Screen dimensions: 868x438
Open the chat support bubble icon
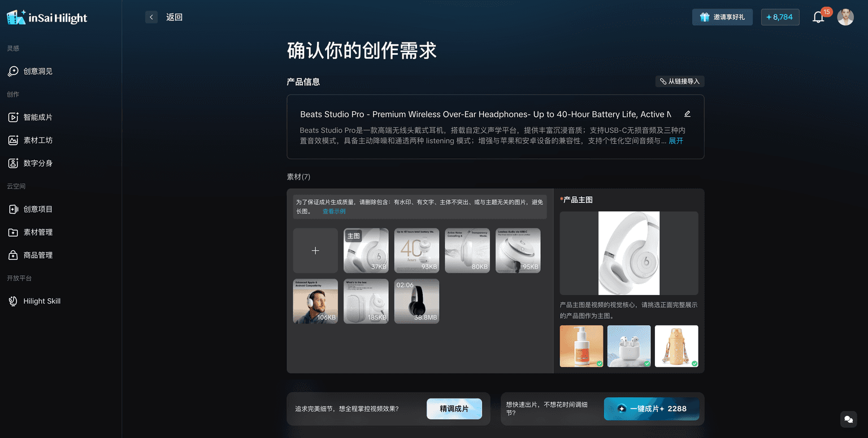848,419
